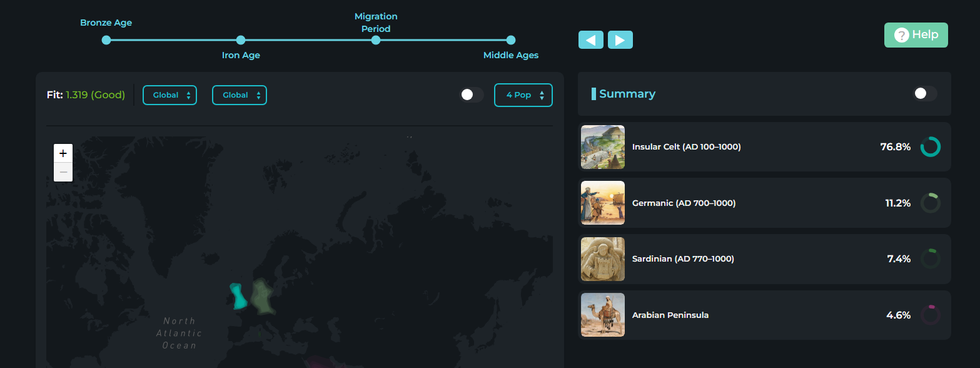This screenshot has width=980, height=368.
Task: Open the second Global dropdown
Action: click(240, 95)
